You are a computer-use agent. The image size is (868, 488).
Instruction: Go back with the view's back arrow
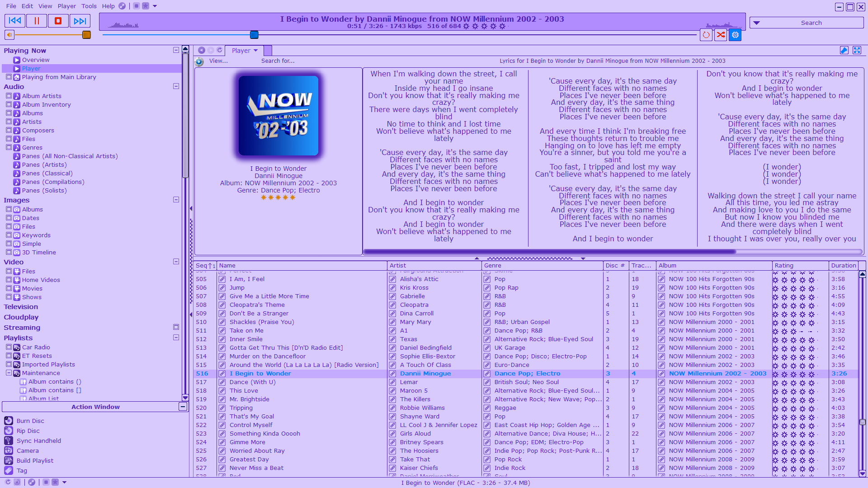[202, 50]
